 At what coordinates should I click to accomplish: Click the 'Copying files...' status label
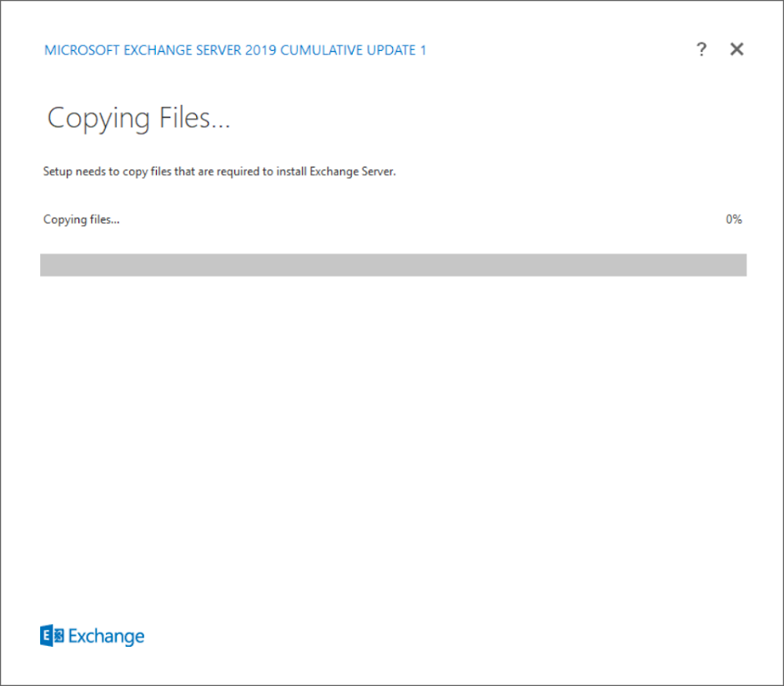pyautogui.click(x=82, y=219)
